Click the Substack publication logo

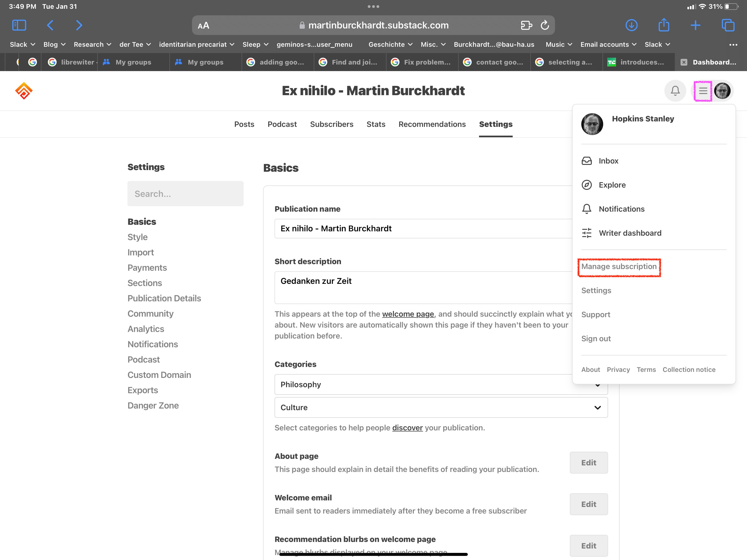click(x=24, y=91)
